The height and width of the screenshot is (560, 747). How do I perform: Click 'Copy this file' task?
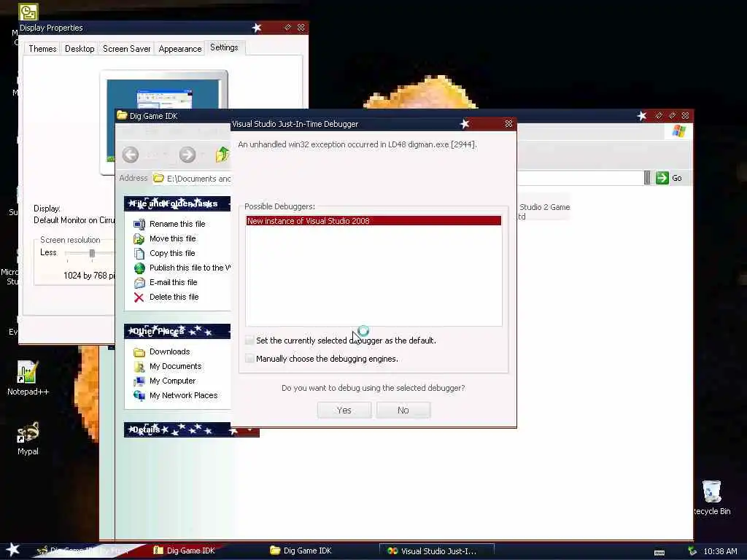172,253
